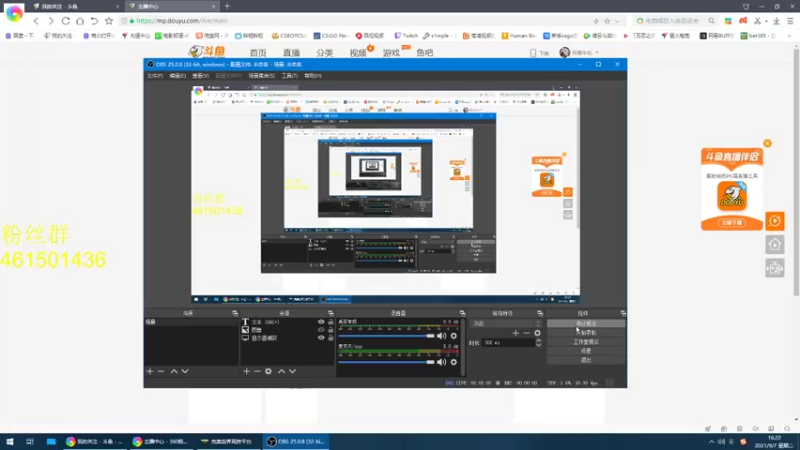Open the OBS 工具 menu
Image resolution: width=800 pixels, height=450 pixels.
pyautogui.click(x=290, y=76)
